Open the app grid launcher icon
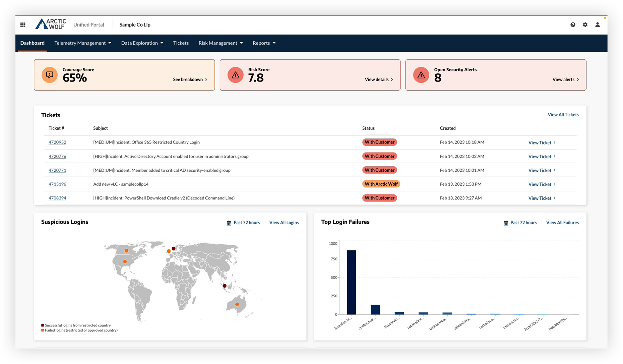623x364 pixels. [x=23, y=25]
